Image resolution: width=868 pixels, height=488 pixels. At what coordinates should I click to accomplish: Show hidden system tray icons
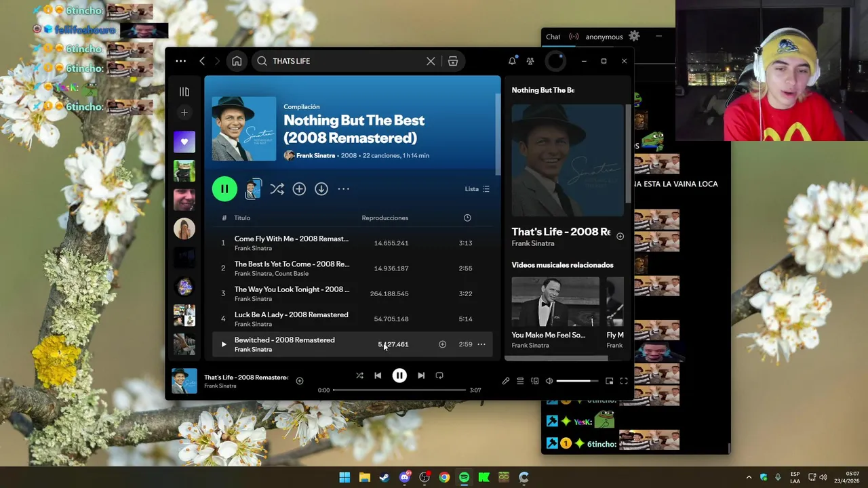coord(749,477)
